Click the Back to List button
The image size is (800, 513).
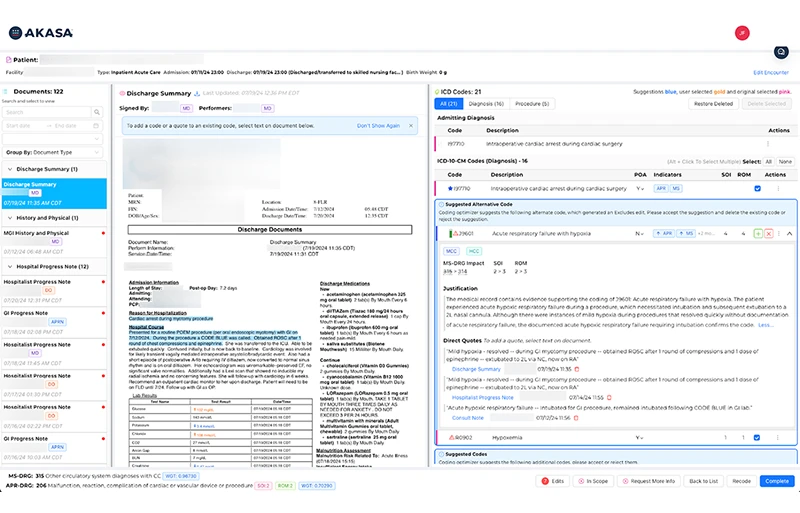(703, 481)
